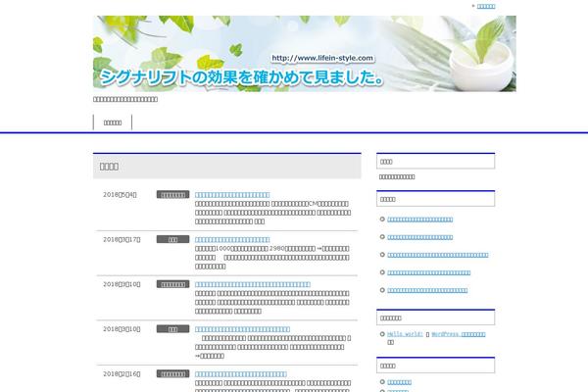Click the category badge in the 2018年5月4日 row
Screen dimensions: 588x392
coord(172,195)
